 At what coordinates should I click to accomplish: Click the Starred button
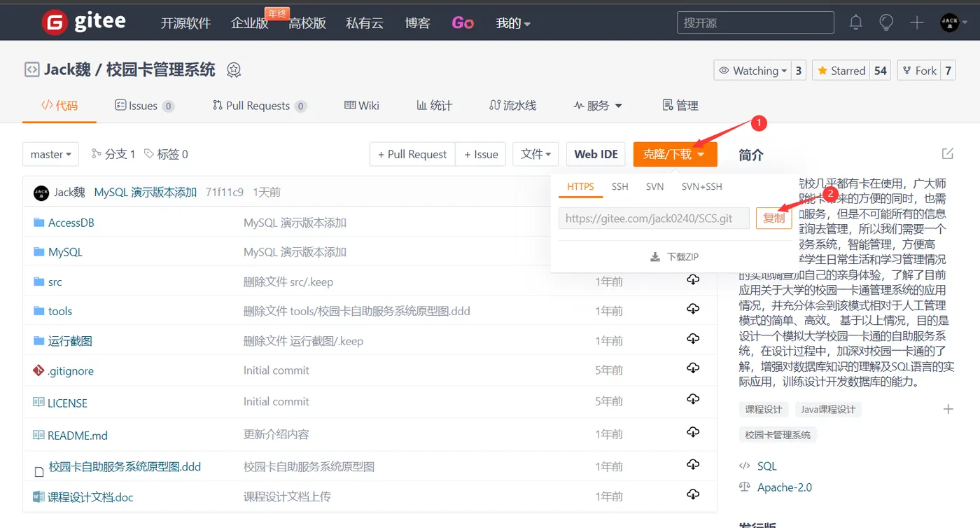tap(841, 71)
